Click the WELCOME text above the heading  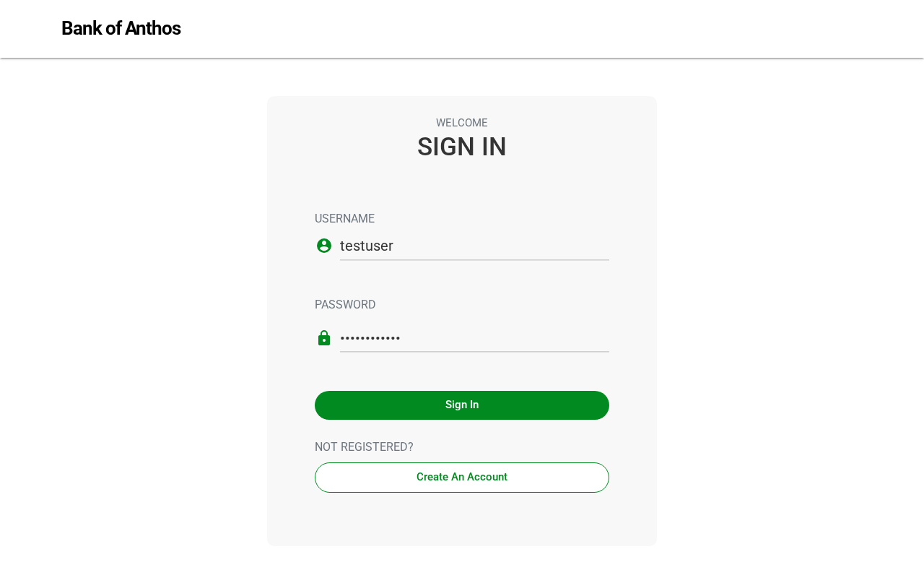pyautogui.click(x=462, y=123)
